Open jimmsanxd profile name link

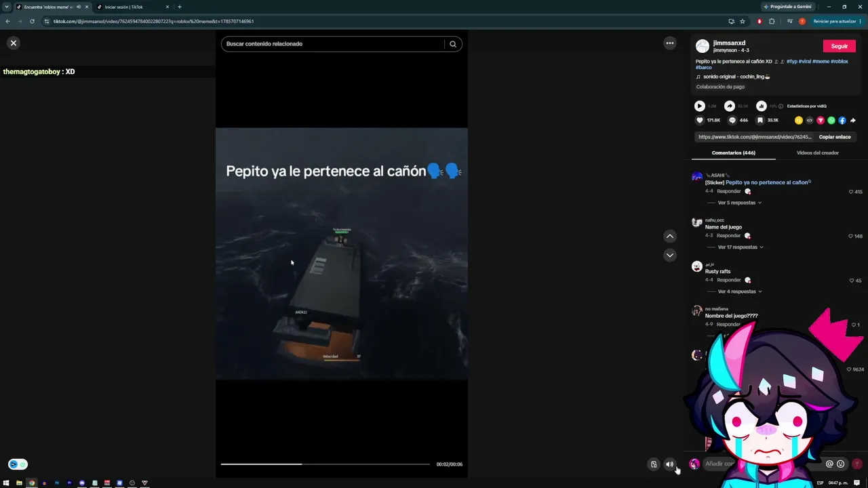(729, 43)
